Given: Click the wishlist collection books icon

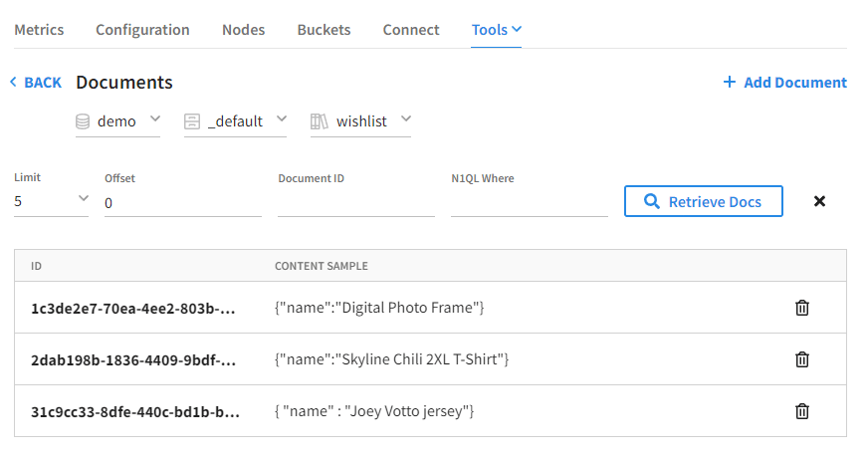Looking at the screenshot, I should click(x=319, y=121).
